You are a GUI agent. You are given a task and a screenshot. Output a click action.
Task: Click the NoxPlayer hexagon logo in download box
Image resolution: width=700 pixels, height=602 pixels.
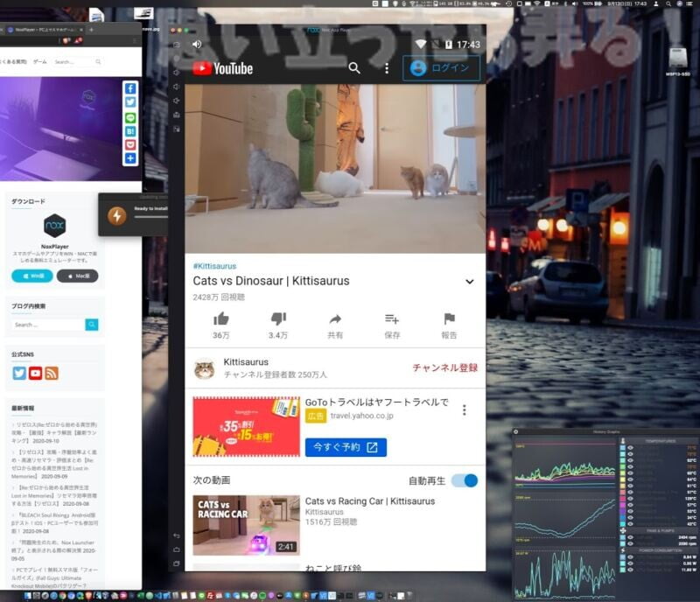tap(55, 226)
